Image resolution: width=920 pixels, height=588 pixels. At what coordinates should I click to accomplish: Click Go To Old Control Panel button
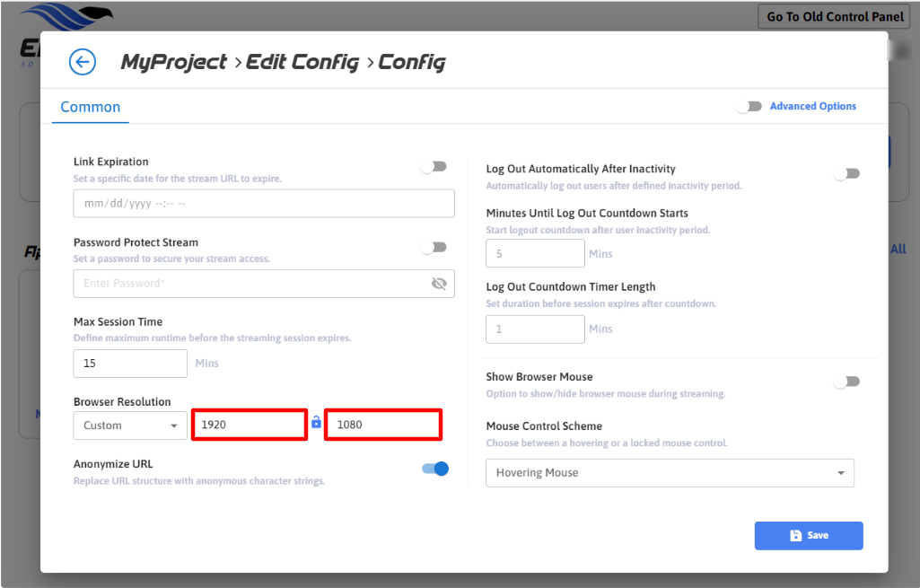pyautogui.click(x=837, y=17)
